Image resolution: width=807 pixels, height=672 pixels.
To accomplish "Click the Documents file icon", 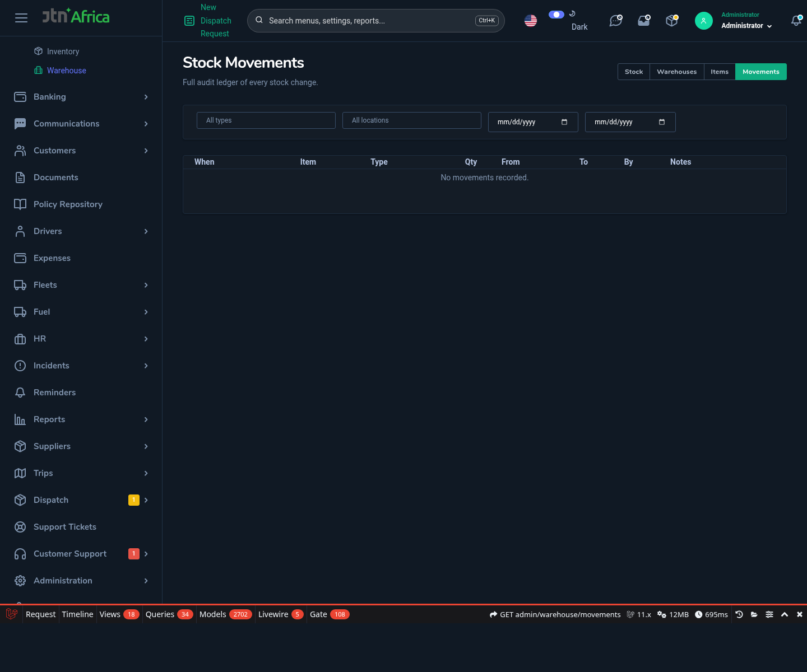I will click(20, 178).
